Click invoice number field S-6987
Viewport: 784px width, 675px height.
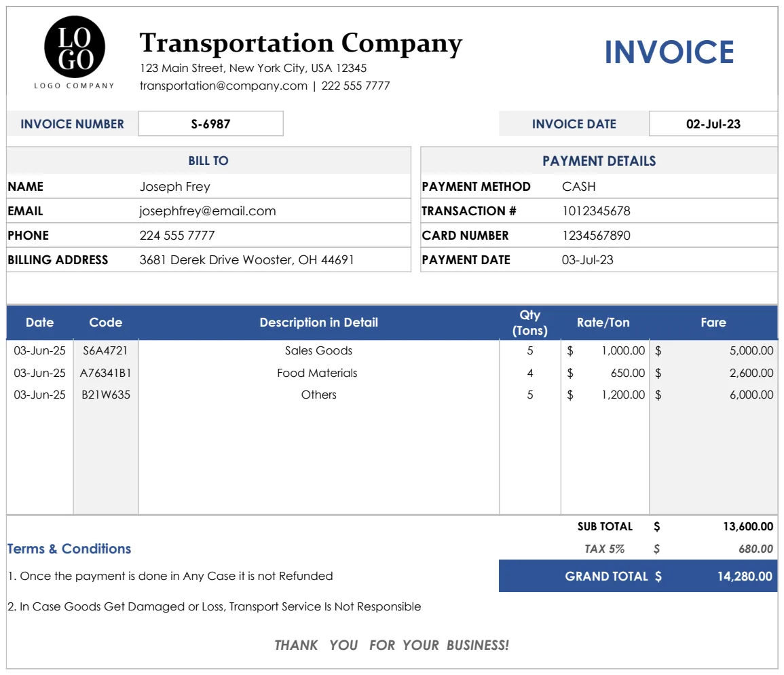tap(210, 124)
